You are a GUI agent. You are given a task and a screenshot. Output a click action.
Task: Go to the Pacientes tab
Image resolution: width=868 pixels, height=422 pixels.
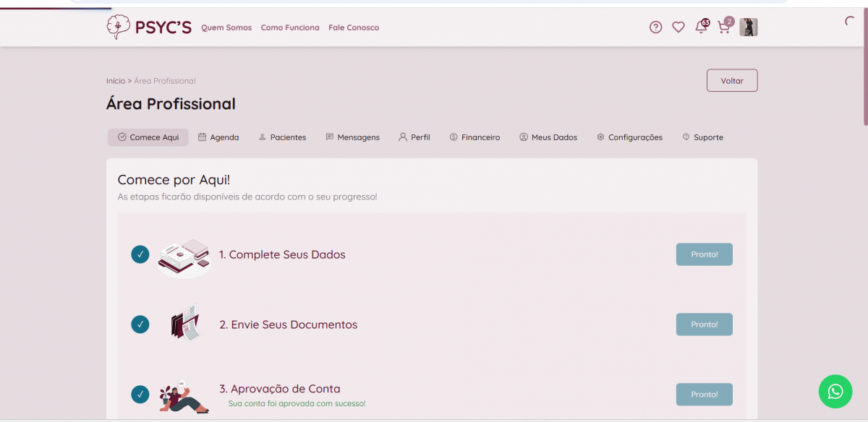click(282, 137)
